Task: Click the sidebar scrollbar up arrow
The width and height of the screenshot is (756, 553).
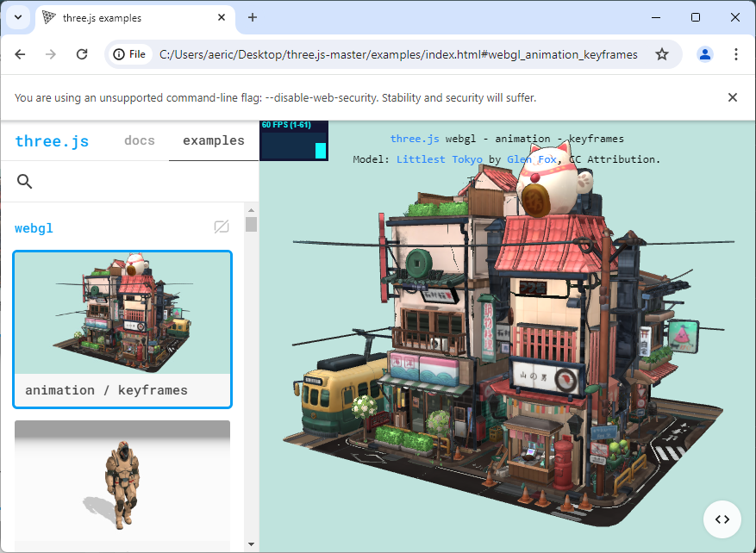Action: point(251,210)
